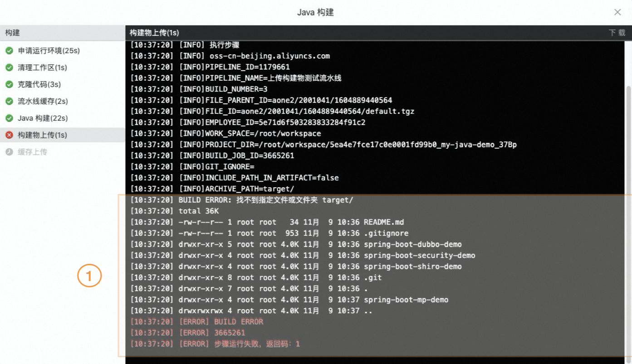632x364 pixels.
Task: Click the red error icon beside 构建物上传
Action: click(9, 135)
